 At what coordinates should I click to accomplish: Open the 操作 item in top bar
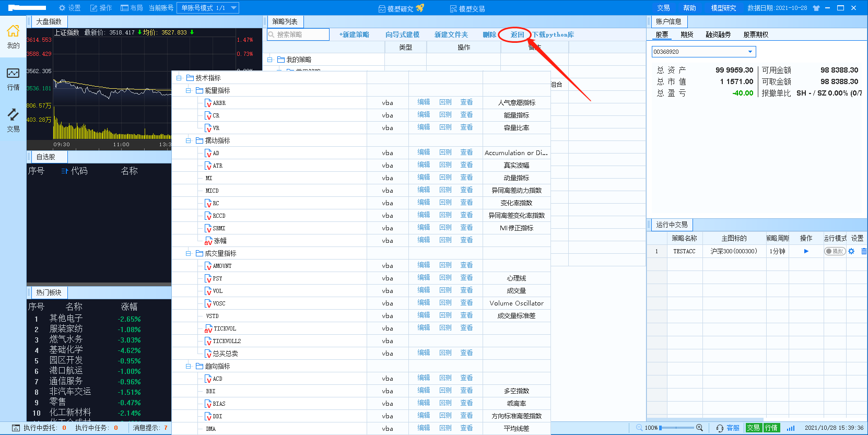click(101, 8)
